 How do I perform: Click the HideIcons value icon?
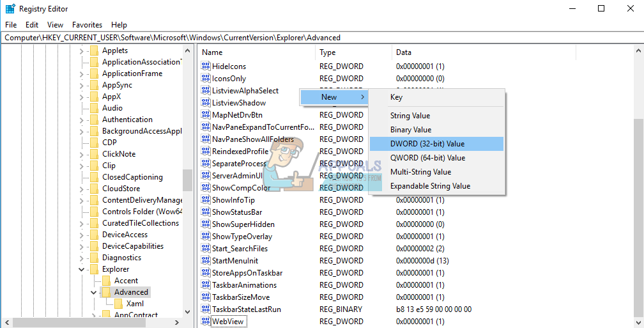point(205,66)
